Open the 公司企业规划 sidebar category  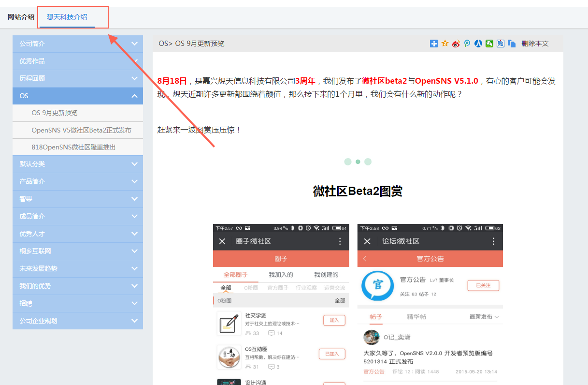pyautogui.click(x=78, y=321)
